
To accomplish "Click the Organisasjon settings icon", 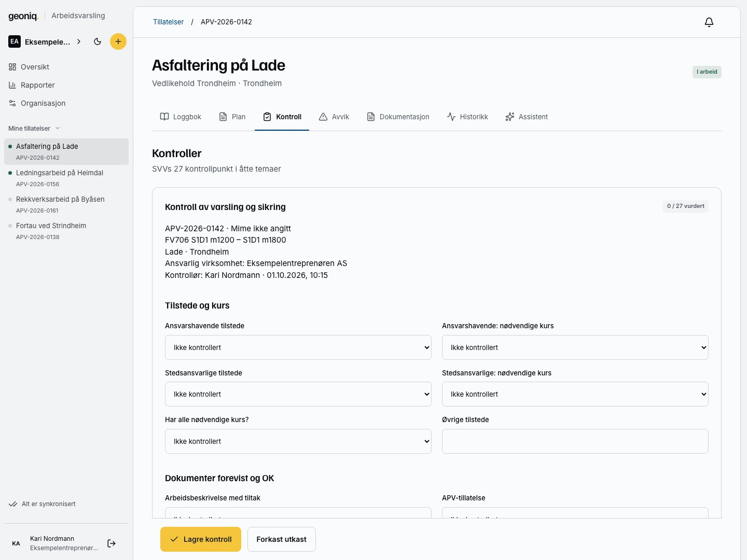I will pos(12,103).
